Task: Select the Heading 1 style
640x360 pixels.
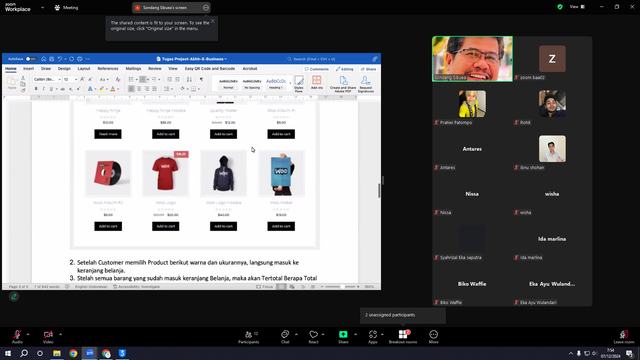Action: (x=276, y=83)
